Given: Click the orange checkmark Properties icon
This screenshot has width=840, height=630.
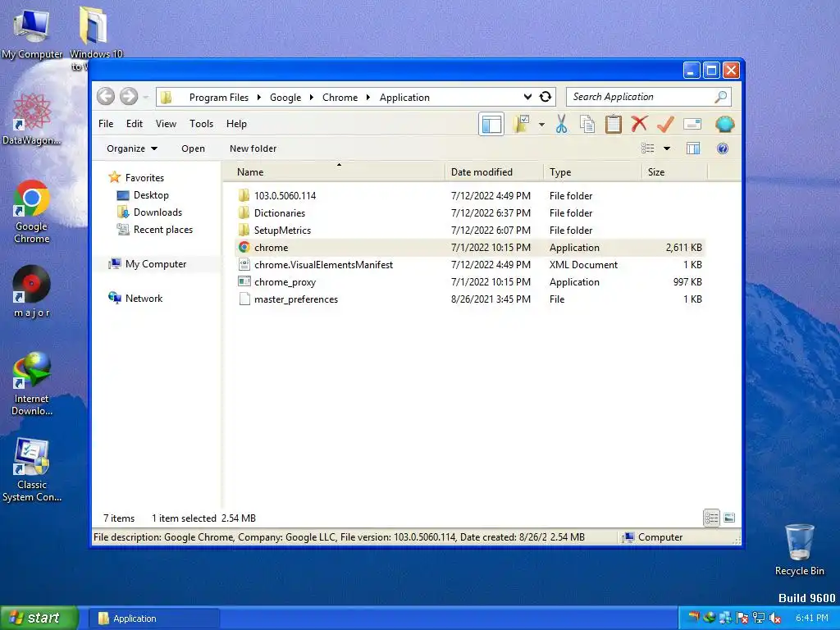Looking at the screenshot, I should click(x=665, y=125).
